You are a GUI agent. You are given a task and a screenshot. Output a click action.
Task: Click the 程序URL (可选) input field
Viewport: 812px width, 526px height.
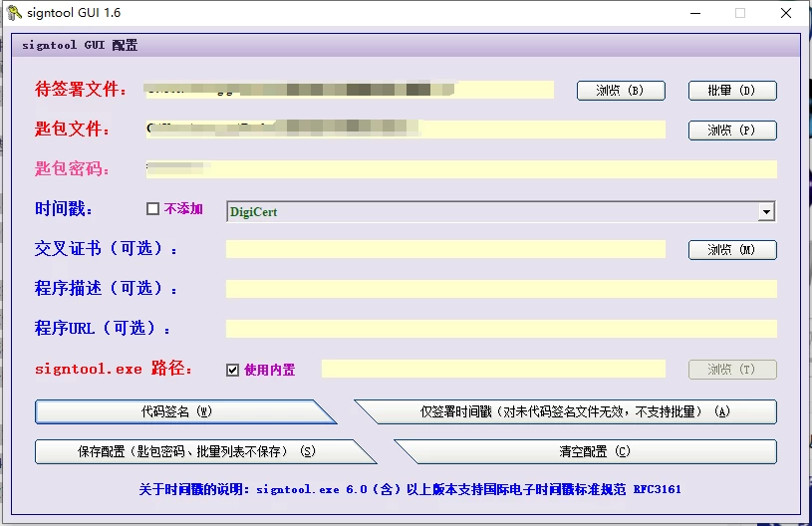pyautogui.click(x=501, y=329)
